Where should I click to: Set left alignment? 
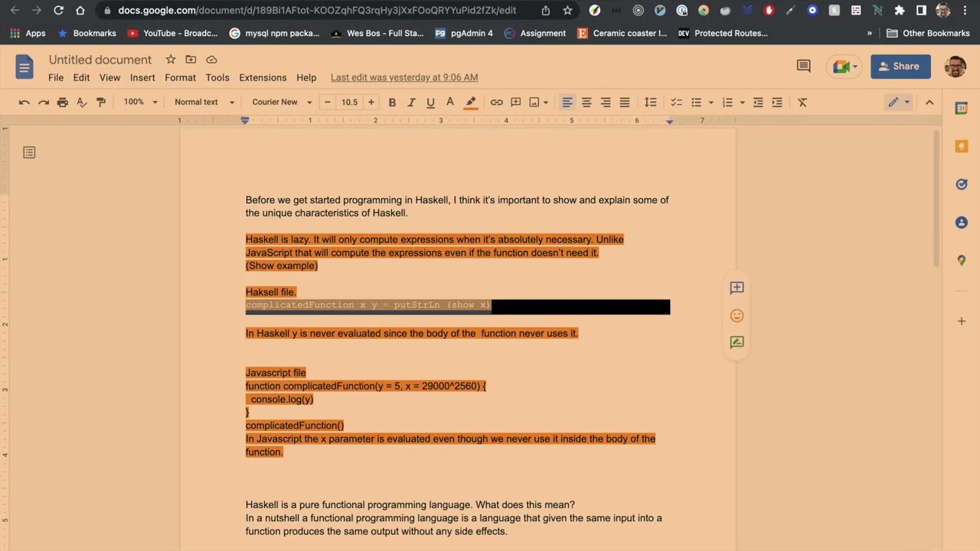pos(567,102)
